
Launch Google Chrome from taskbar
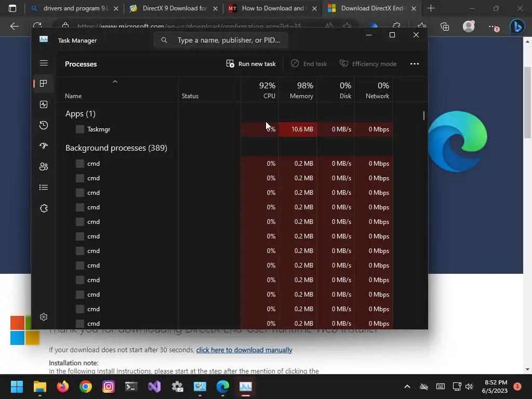coord(86,387)
